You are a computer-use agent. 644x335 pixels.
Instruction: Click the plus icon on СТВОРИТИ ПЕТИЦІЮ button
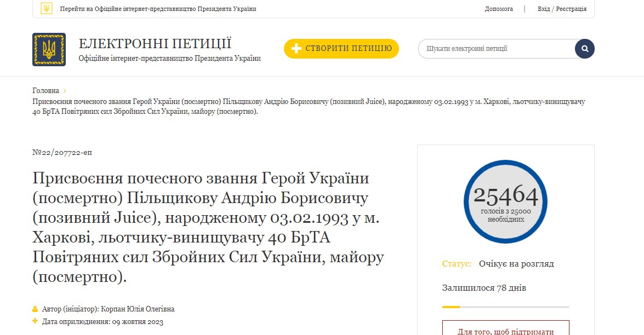tap(296, 49)
